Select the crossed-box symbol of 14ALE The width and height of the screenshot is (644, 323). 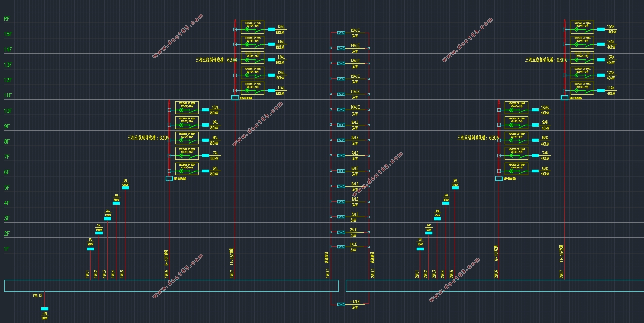[341, 48]
